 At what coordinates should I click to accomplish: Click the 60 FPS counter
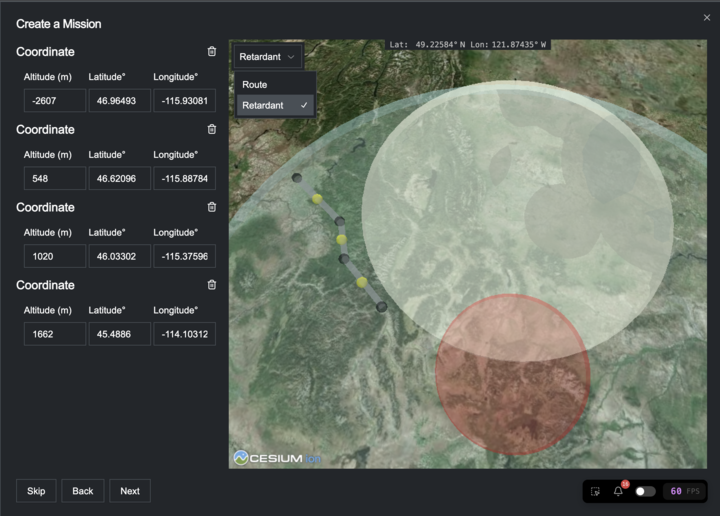(x=684, y=491)
